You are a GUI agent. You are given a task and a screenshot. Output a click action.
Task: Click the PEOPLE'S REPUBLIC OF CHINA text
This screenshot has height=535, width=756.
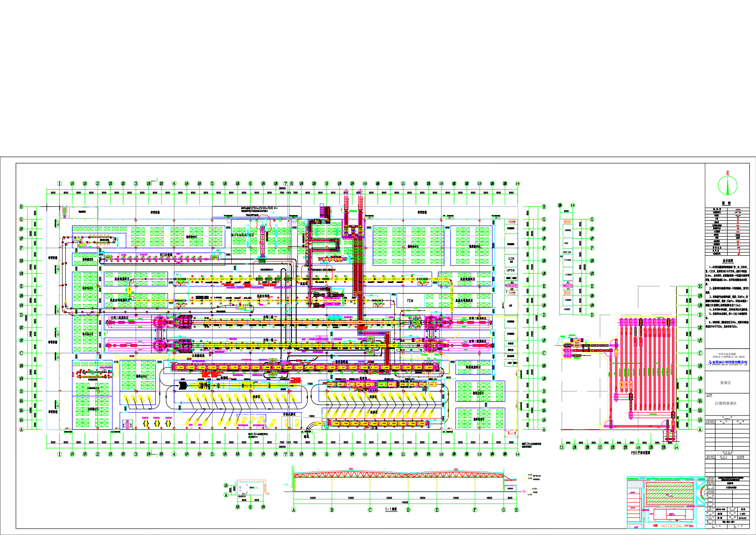(728, 357)
